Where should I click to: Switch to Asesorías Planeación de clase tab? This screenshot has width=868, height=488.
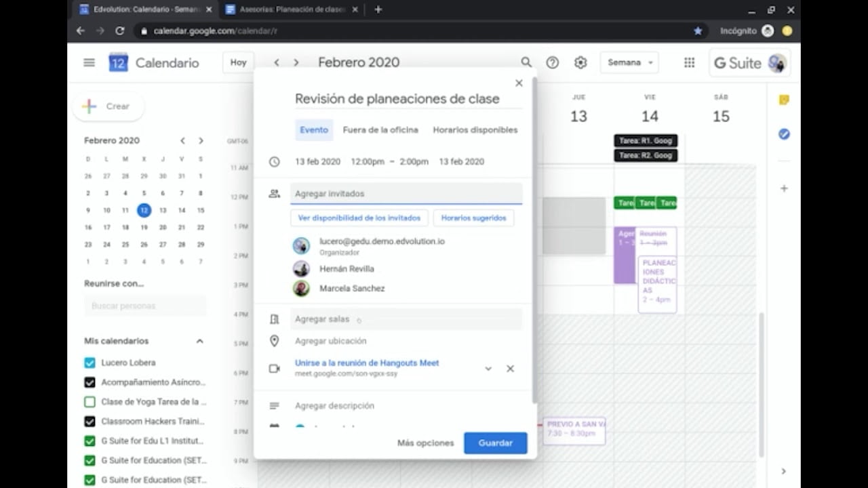[x=292, y=9]
